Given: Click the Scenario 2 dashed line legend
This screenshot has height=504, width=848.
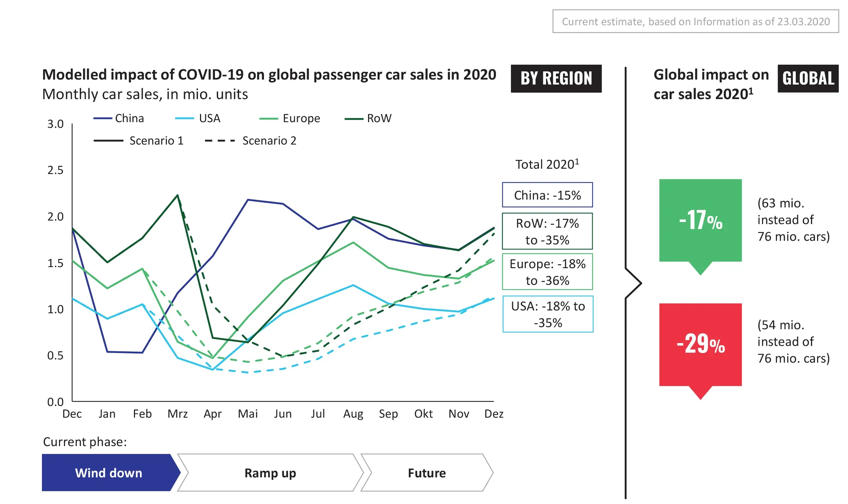Looking at the screenshot, I should coord(251,141).
